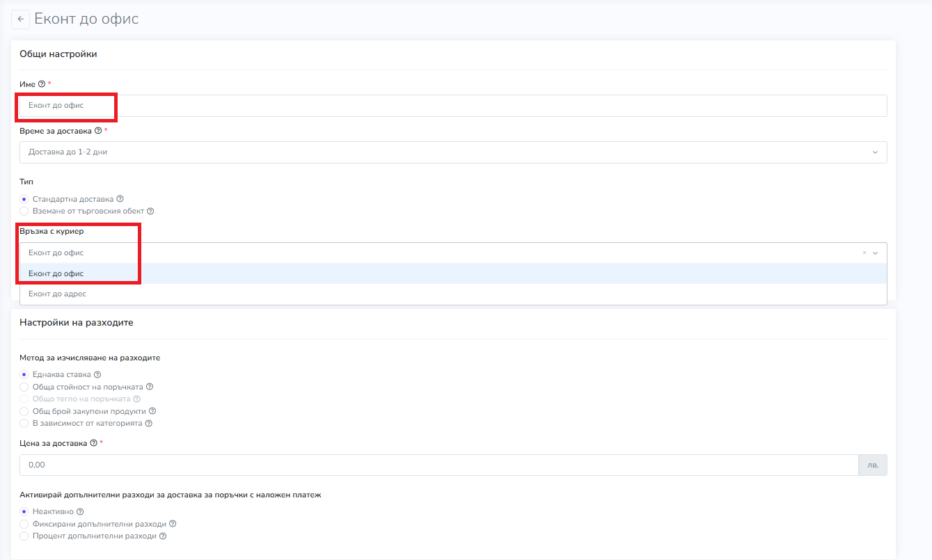This screenshot has height=560, width=932.
Task: Click Метод за изчисляване на разходите label
Action: coord(90,358)
